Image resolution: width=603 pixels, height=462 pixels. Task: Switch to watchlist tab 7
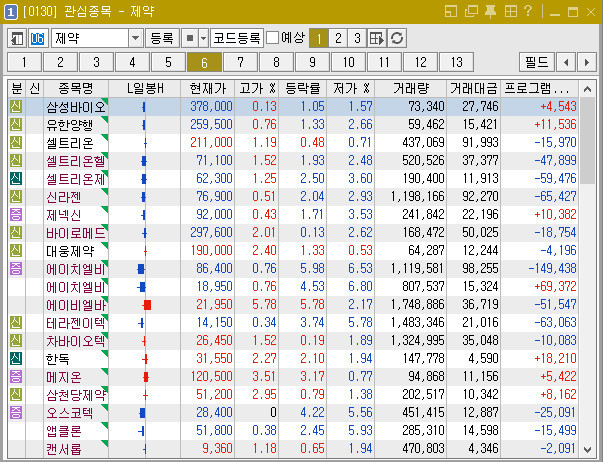[x=240, y=62]
